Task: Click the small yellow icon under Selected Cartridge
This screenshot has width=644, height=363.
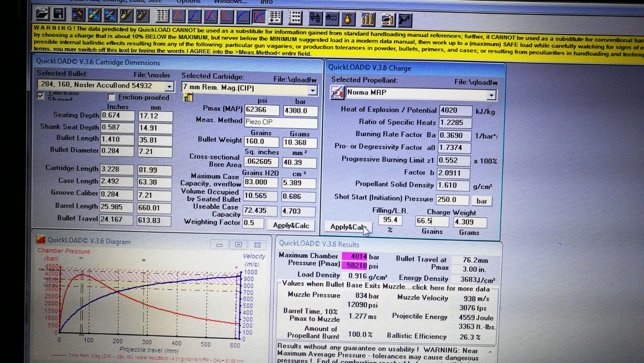Action: [188, 97]
